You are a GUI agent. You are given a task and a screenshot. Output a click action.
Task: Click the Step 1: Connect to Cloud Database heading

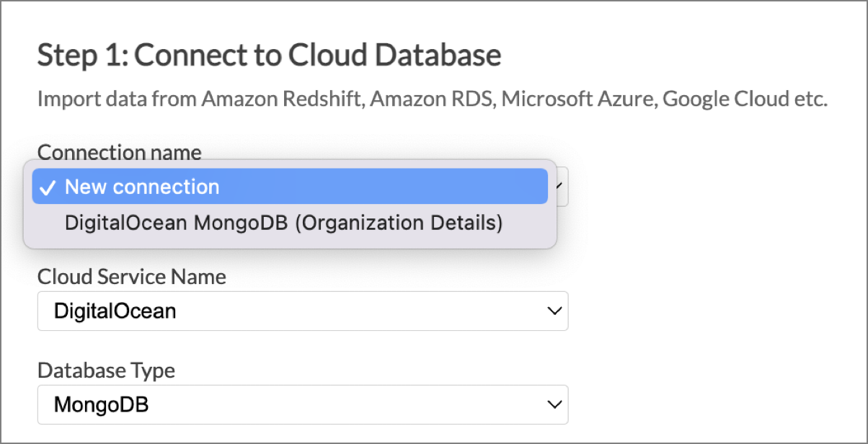click(x=269, y=54)
